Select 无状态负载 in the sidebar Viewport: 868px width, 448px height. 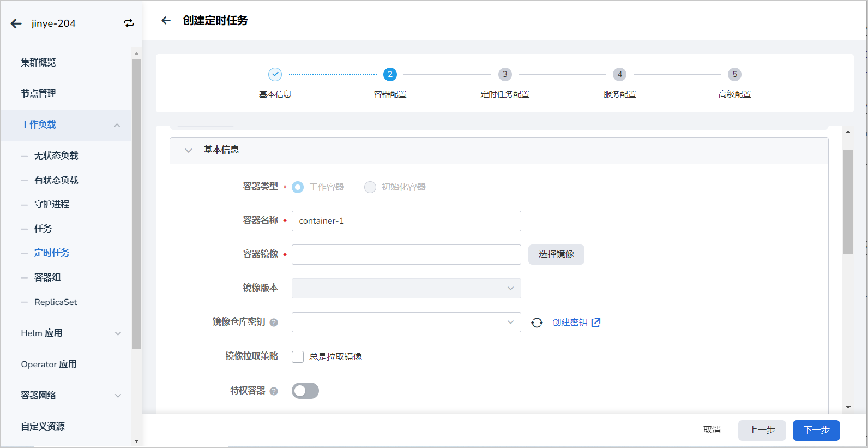(x=56, y=156)
